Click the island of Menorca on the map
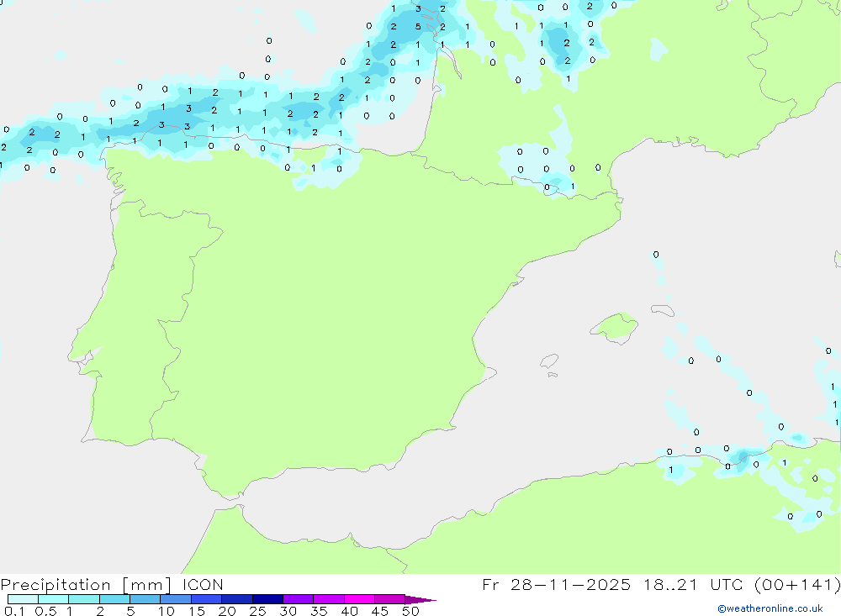This screenshot has width=841, height=616. pos(663,310)
